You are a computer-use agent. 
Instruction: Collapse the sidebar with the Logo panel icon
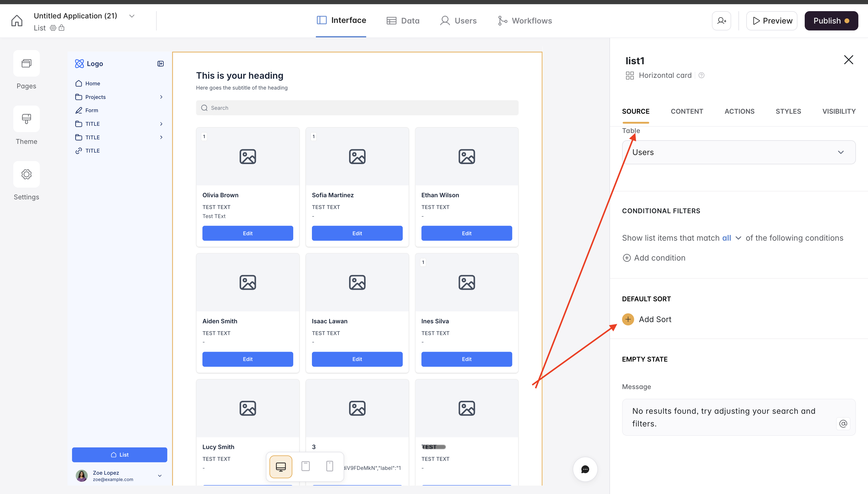tap(161, 64)
